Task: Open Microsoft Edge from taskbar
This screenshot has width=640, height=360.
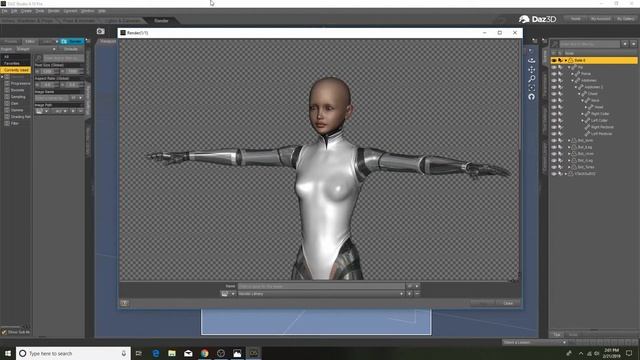Action: tap(156, 353)
